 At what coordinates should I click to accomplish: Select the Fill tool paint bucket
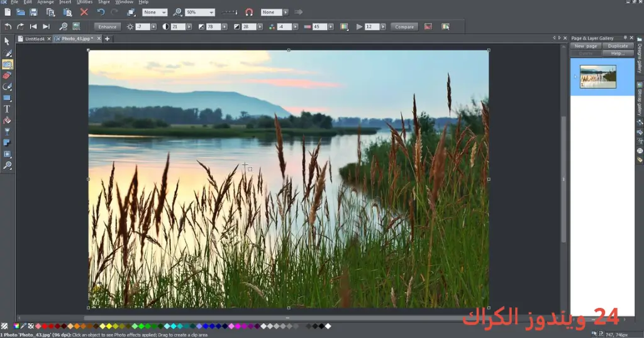point(7,121)
